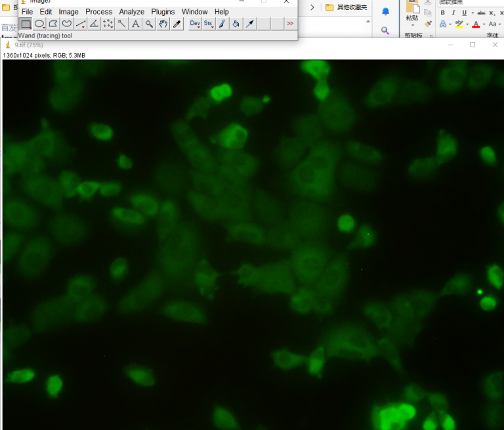
Task: Select the Hand scrolling tool
Action: click(163, 24)
